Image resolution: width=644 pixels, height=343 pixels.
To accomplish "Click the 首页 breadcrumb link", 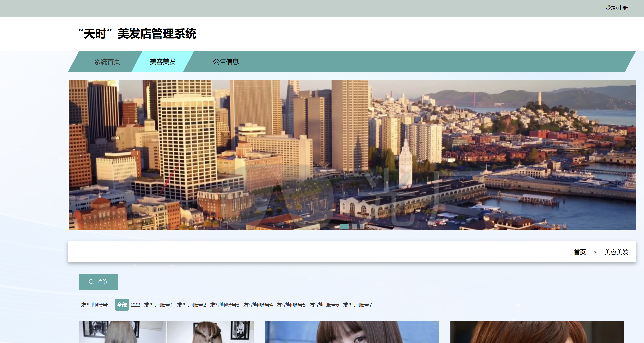I will pyautogui.click(x=580, y=252).
